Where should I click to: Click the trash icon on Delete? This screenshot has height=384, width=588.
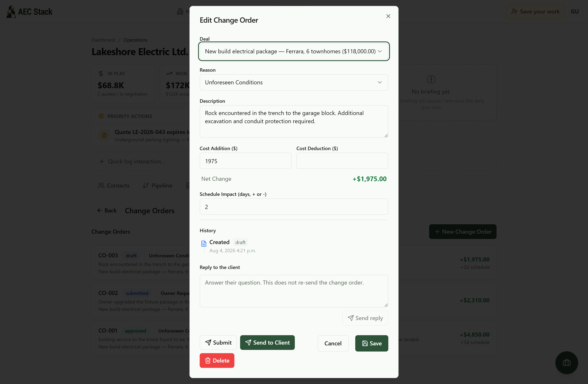pyautogui.click(x=207, y=361)
